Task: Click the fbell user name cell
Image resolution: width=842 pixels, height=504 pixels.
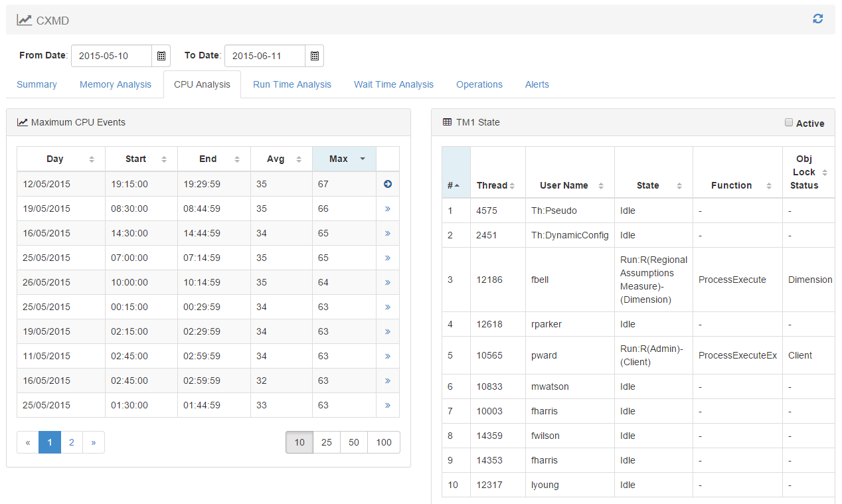Action: point(570,280)
